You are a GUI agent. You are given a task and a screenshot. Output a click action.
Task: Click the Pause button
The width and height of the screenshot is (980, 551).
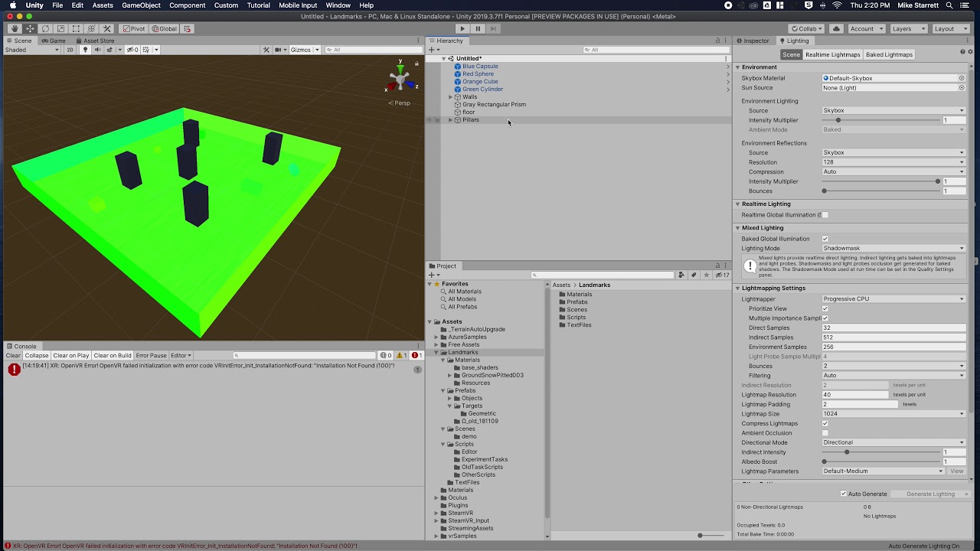(x=478, y=29)
